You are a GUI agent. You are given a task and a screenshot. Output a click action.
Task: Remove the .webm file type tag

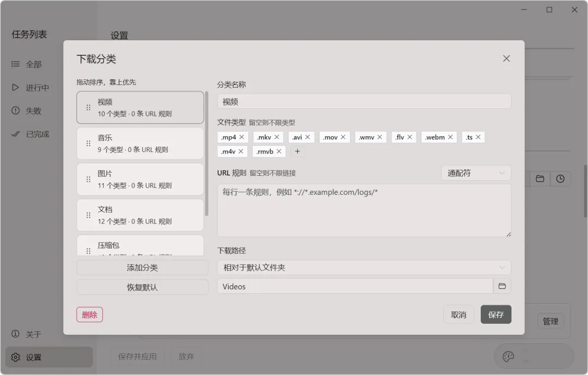click(450, 137)
